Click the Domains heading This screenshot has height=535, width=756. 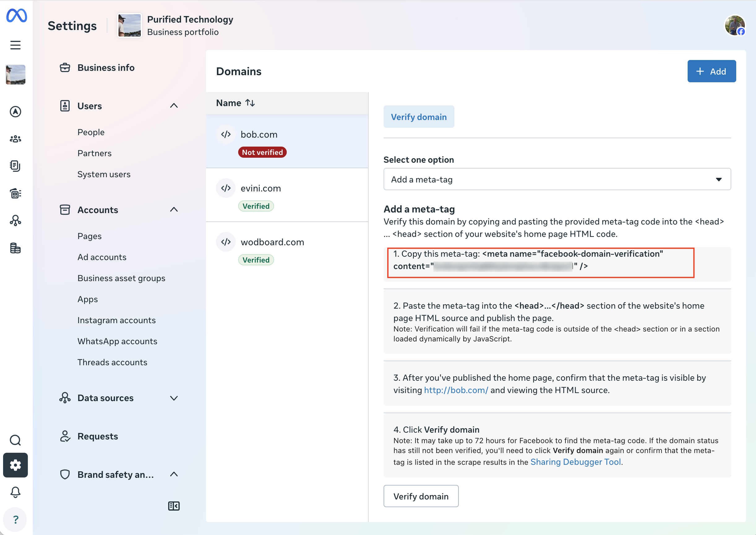238,71
